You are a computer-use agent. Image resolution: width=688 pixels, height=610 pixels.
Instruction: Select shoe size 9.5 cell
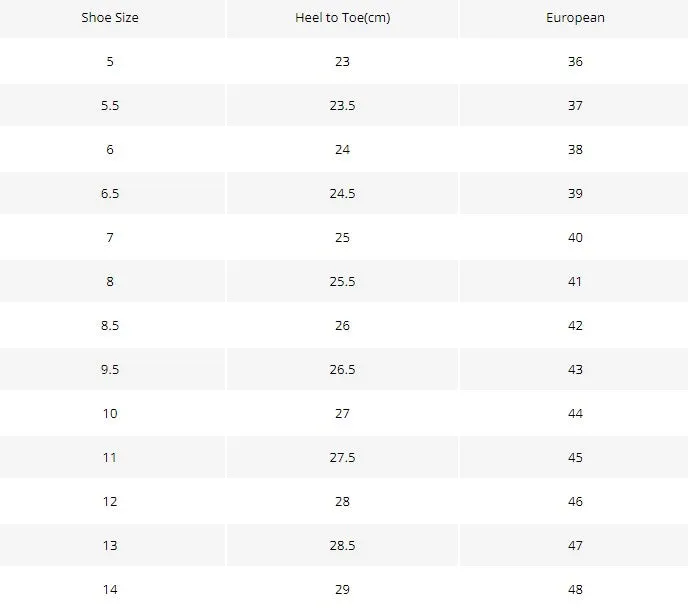(110, 370)
